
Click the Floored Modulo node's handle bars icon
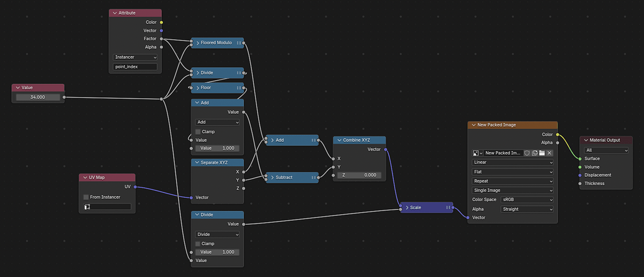(x=239, y=43)
